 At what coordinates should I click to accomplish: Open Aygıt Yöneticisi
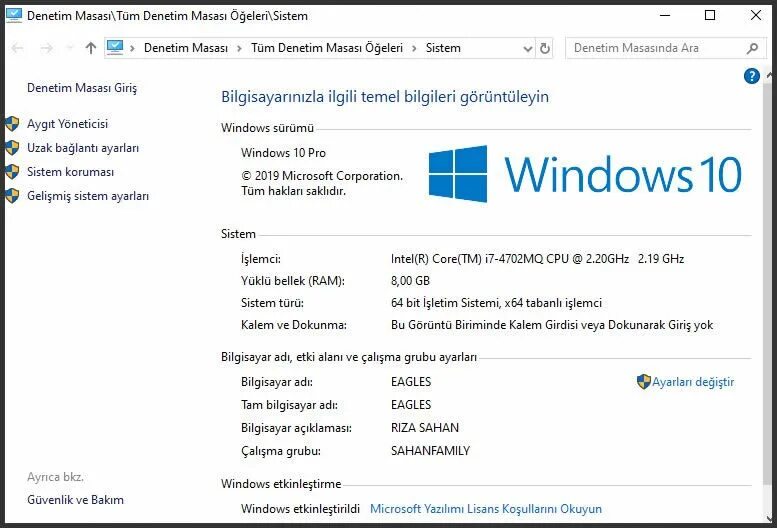tap(67, 124)
